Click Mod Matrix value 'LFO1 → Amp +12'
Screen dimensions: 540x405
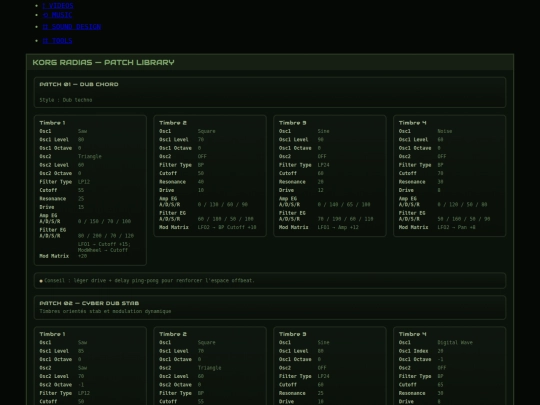338,227
